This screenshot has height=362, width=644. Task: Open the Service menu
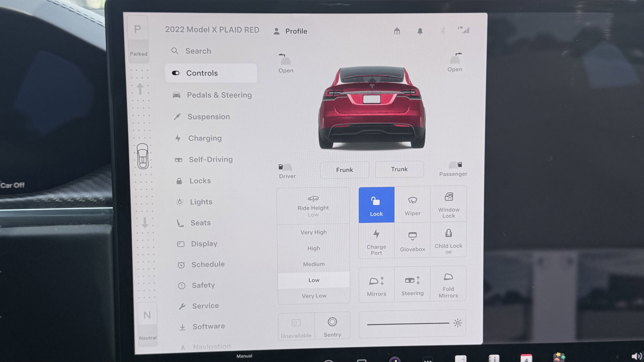click(x=199, y=306)
